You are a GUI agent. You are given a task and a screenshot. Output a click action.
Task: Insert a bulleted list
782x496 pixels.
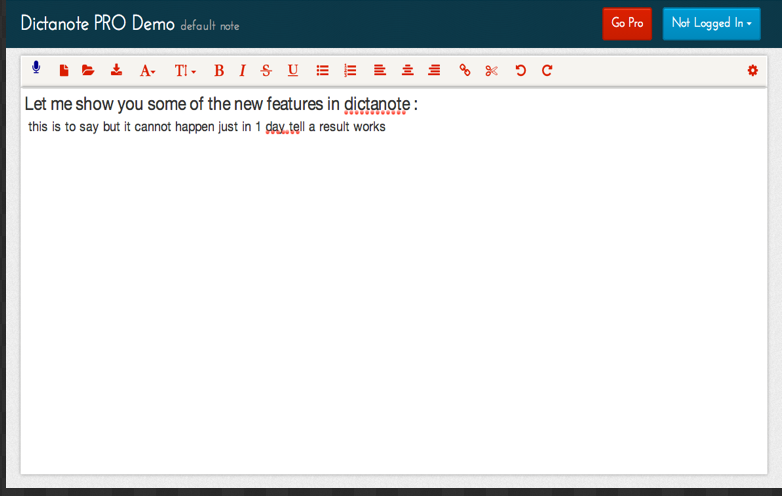click(x=323, y=70)
